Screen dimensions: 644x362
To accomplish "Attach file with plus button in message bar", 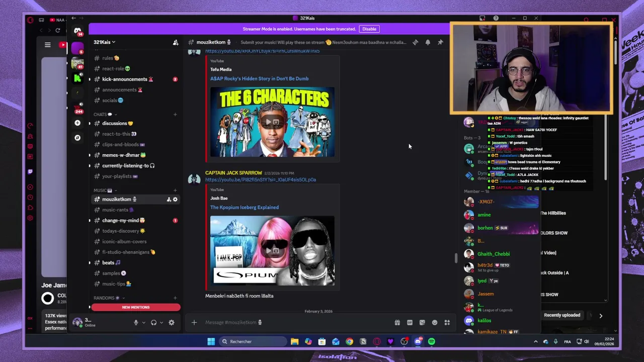I will (x=194, y=322).
